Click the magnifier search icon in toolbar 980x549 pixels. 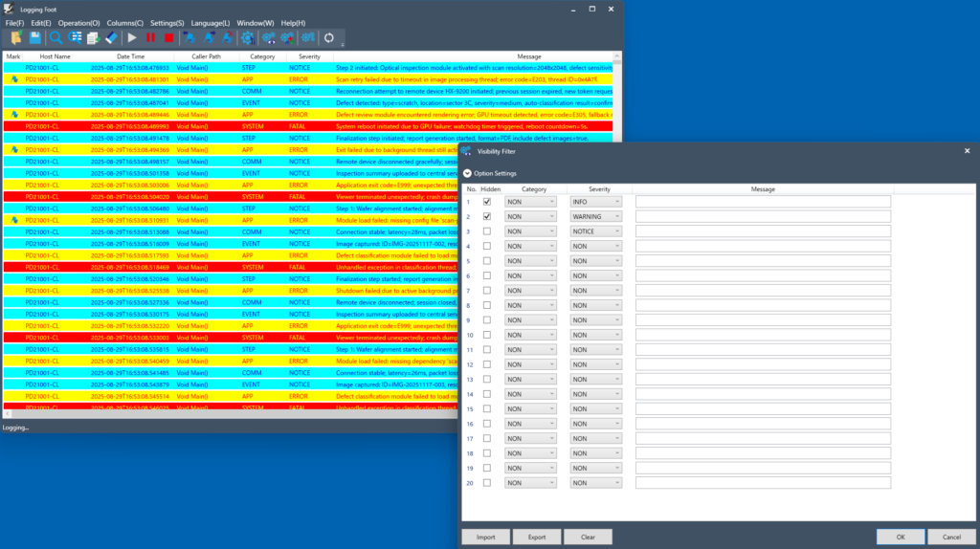pyautogui.click(x=56, y=37)
